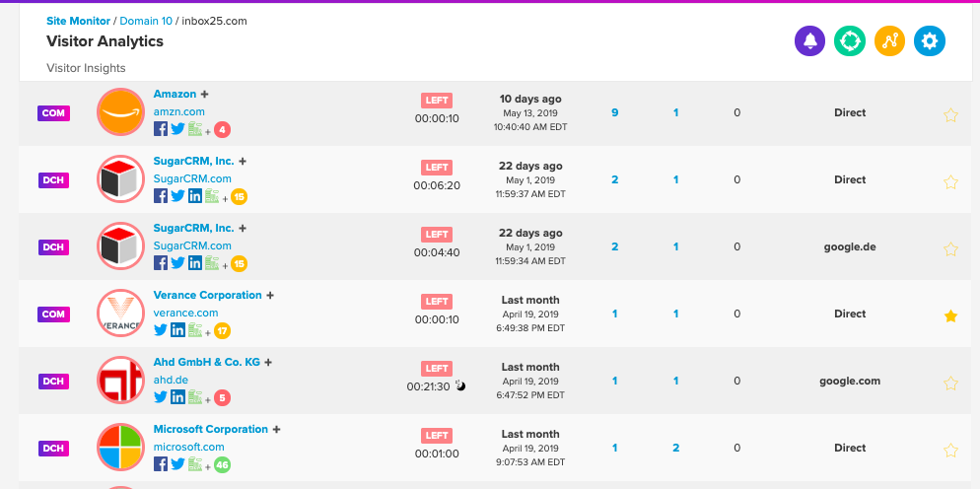Open Ahd GmbH's LinkedIn icon
This screenshot has height=489, width=980.
177,396
